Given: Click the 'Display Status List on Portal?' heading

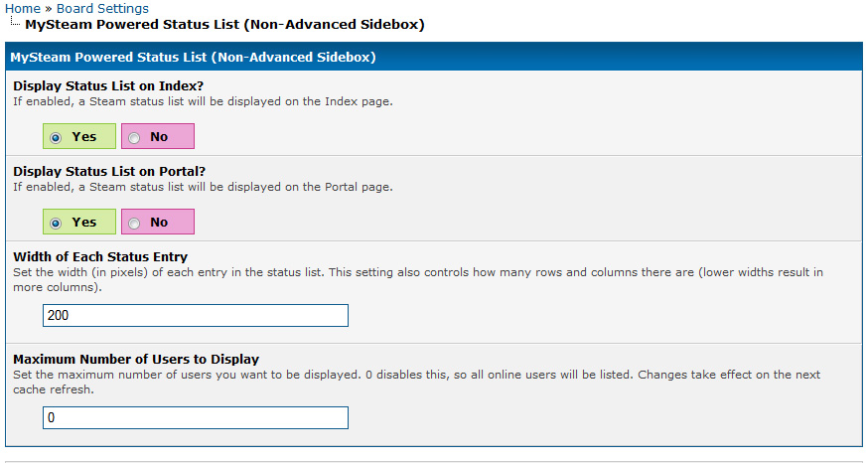Looking at the screenshot, I should [109, 171].
